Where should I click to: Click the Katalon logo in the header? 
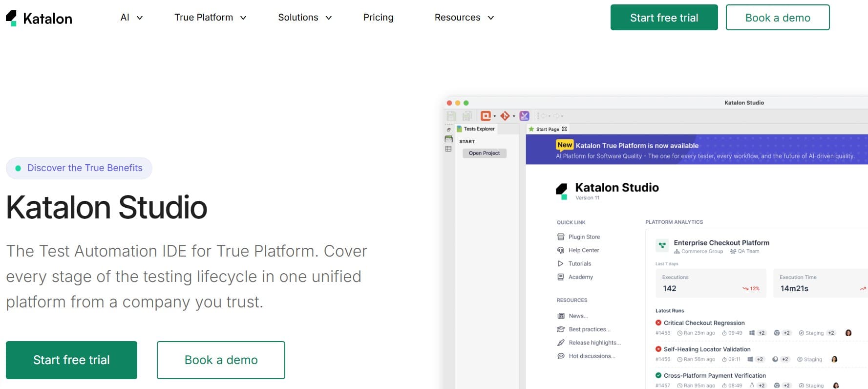[x=39, y=18]
